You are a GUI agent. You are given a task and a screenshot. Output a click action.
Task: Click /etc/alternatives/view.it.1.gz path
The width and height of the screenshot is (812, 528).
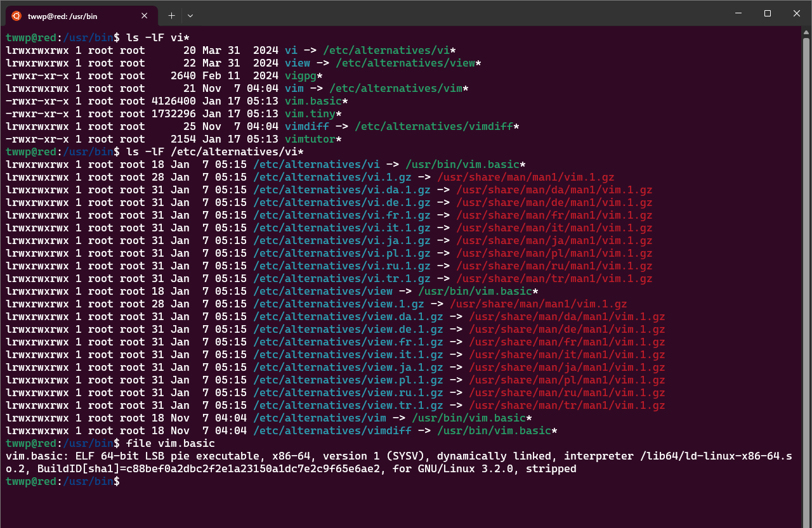[x=348, y=355]
